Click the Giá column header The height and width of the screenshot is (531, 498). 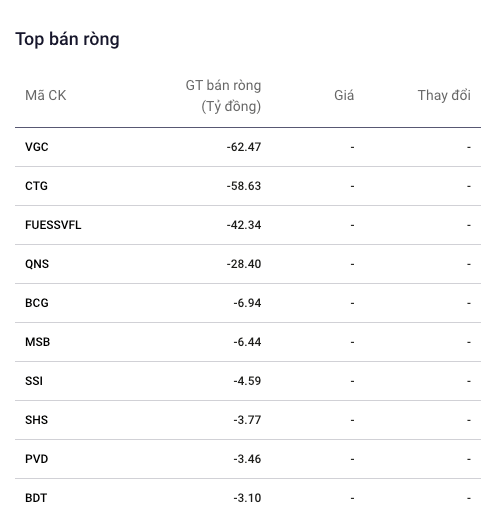(x=344, y=95)
